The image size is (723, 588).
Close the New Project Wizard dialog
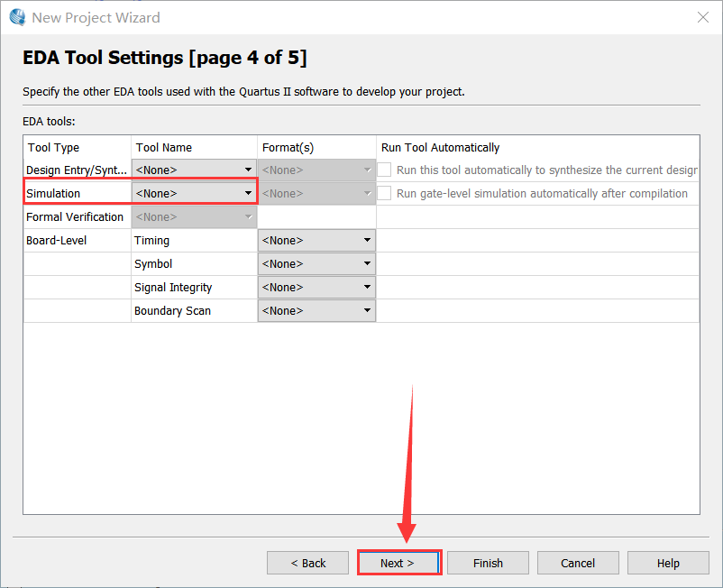click(x=702, y=17)
